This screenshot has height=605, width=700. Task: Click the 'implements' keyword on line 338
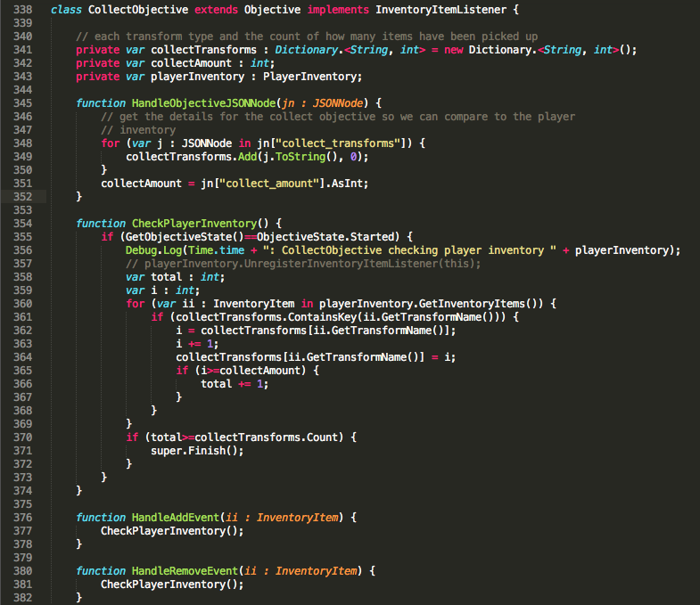(338, 10)
